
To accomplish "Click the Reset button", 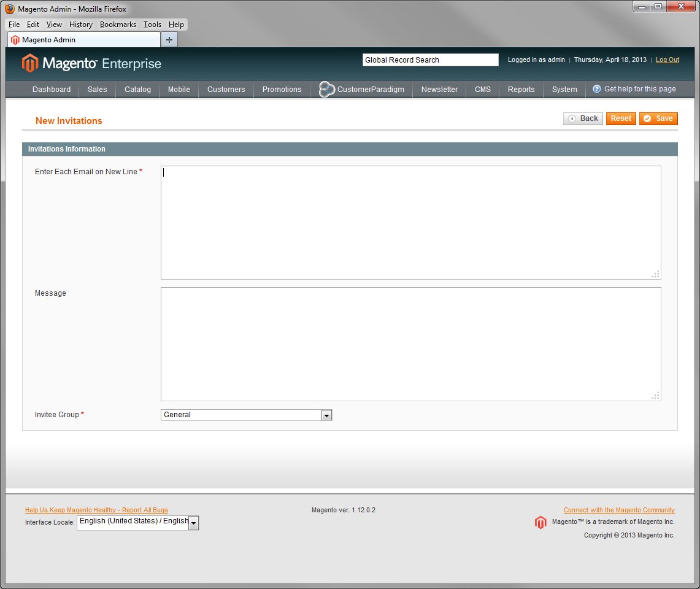I will pos(621,118).
